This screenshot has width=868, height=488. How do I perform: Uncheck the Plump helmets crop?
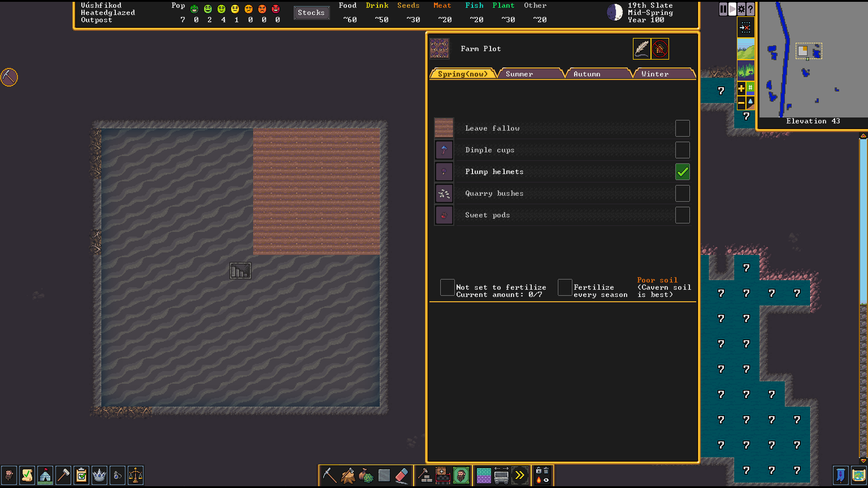point(683,172)
